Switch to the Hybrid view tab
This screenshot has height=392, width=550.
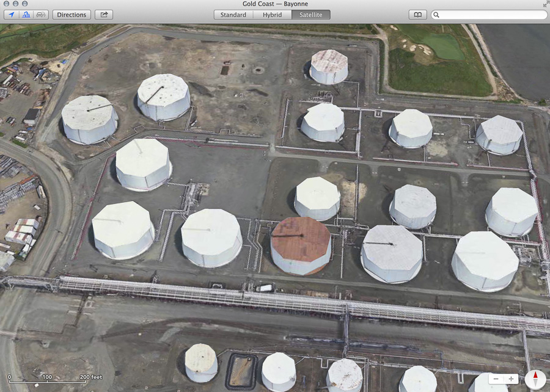(272, 14)
